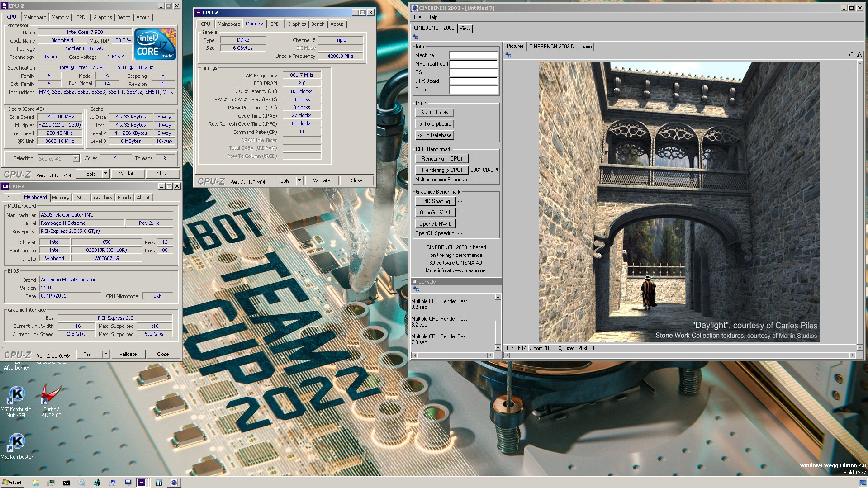The image size is (868, 488).
Task: Open Tools dropdown arrow in CPU-Z Mainboard window
Action: pyautogui.click(x=106, y=354)
